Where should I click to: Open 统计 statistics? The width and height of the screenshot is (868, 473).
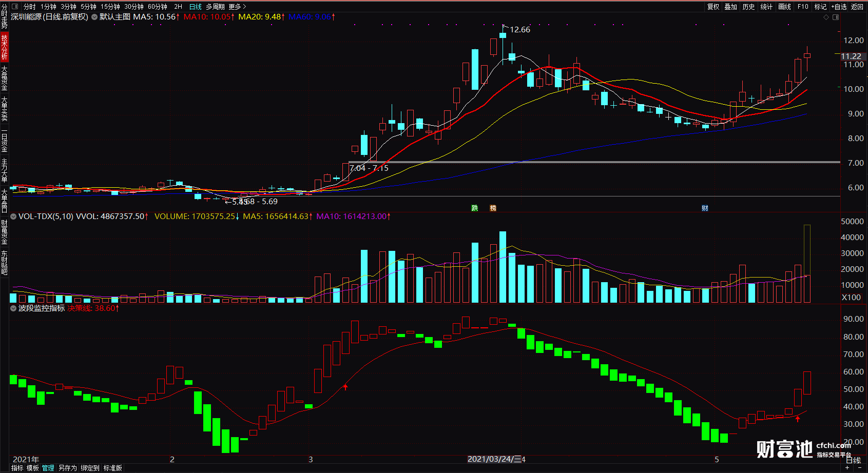coord(766,7)
